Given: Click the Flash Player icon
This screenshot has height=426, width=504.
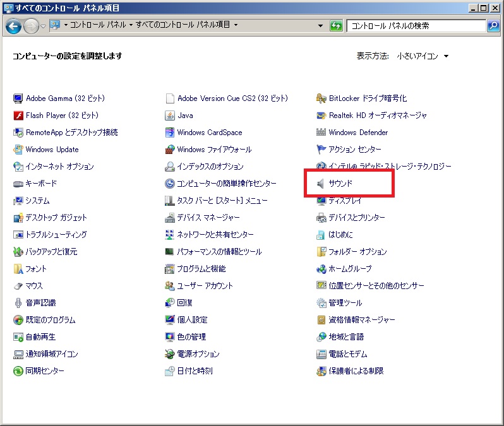Looking at the screenshot, I should (18, 115).
